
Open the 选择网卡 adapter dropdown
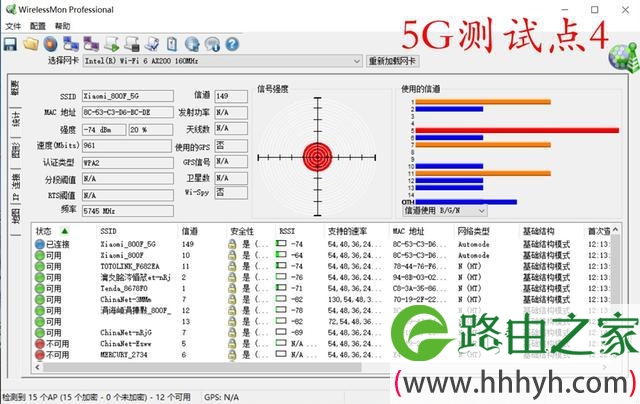(x=222, y=61)
